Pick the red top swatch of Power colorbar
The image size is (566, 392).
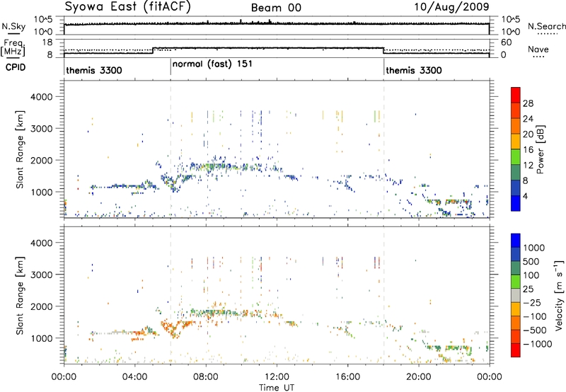(516, 95)
